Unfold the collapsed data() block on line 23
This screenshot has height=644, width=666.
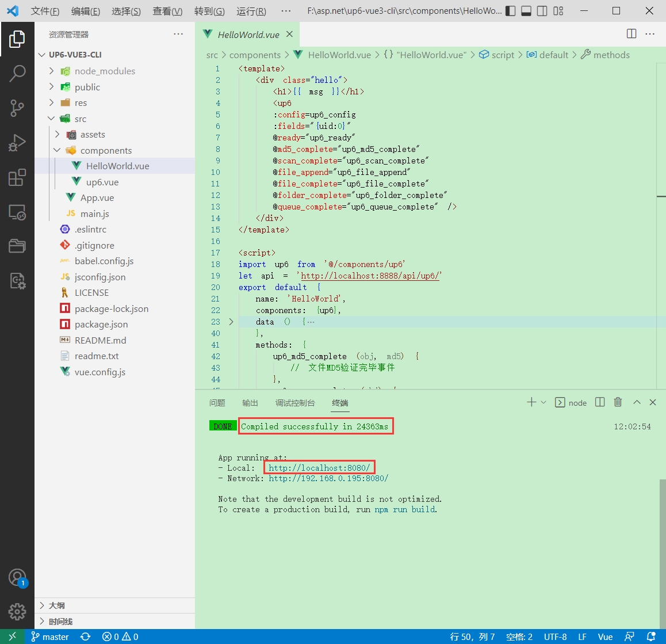231,322
